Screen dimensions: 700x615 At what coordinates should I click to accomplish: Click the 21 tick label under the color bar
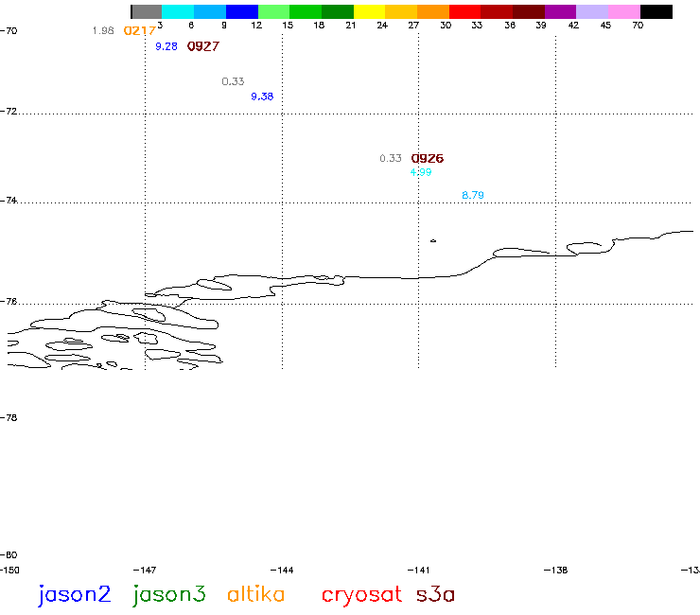[351, 26]
